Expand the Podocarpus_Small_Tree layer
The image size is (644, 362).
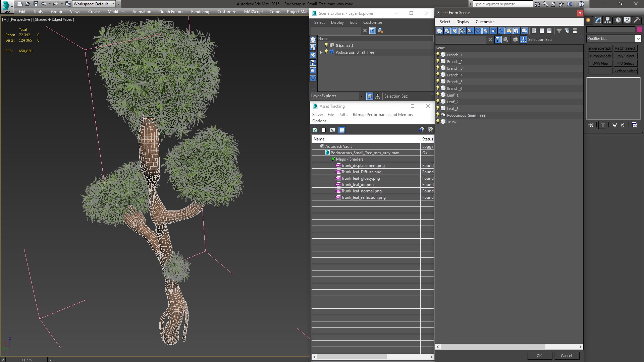(x=321, y=52)
